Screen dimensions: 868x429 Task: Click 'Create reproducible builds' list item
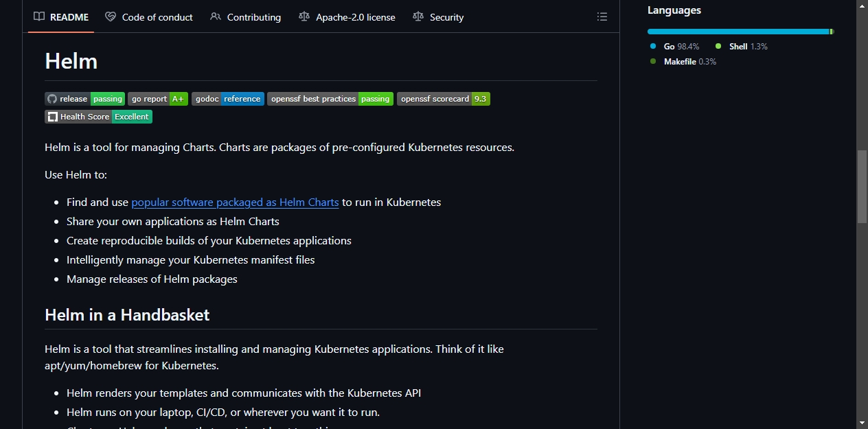[209, 240]
